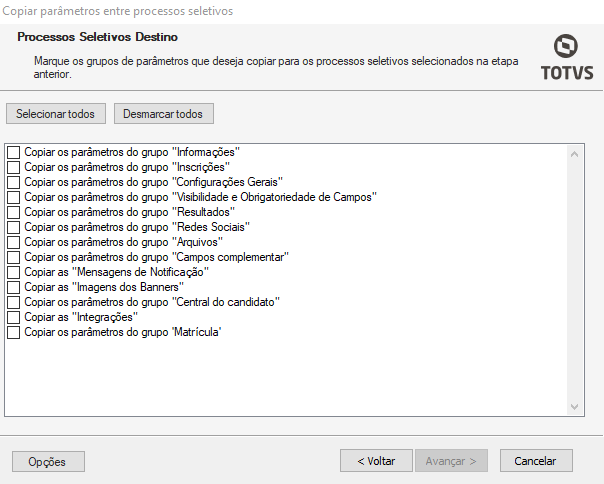The height and width of the screenshot is (484, 604).
Task: Click the Desmarcar todos button
Action: pos(163,114)
